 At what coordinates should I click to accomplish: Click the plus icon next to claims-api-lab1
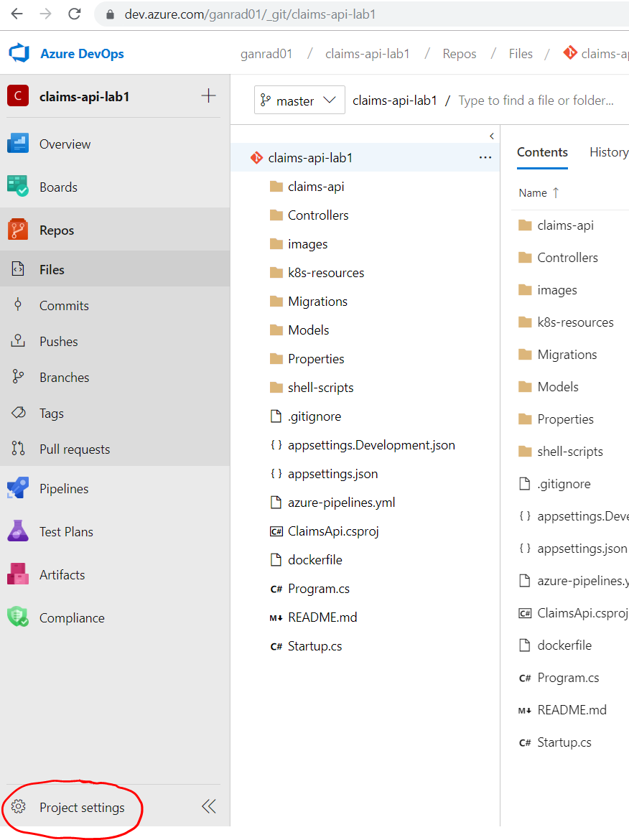tap(208, 96)
